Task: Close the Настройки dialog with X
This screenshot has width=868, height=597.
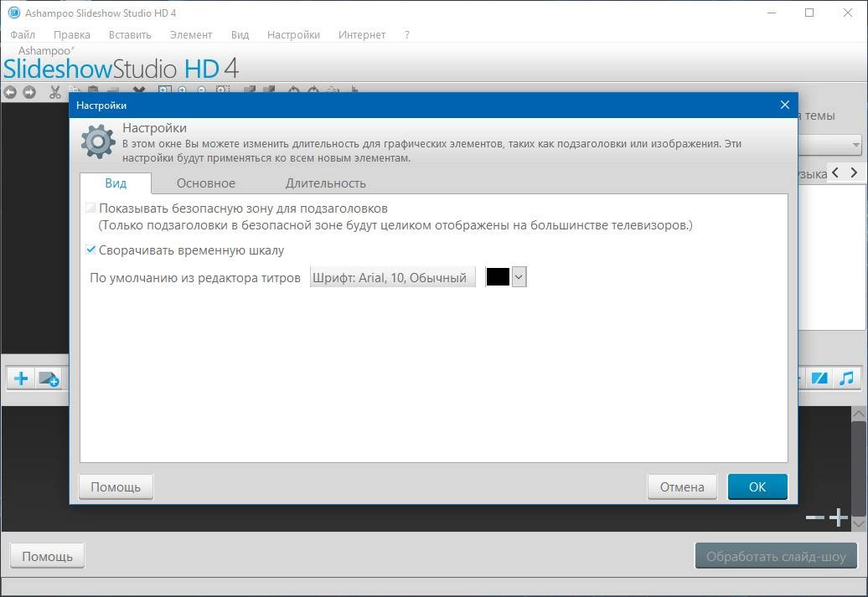Action: [x=784, y=106]
